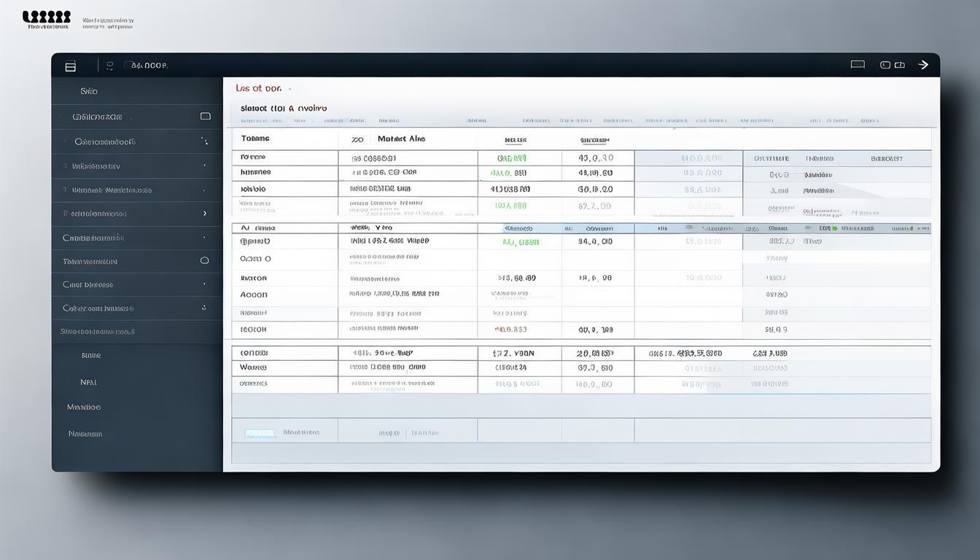Image resolution: width=980 pixels, height=560 pixels.
Task: Select the 'Aooon' table row
Action: (254, 295)
